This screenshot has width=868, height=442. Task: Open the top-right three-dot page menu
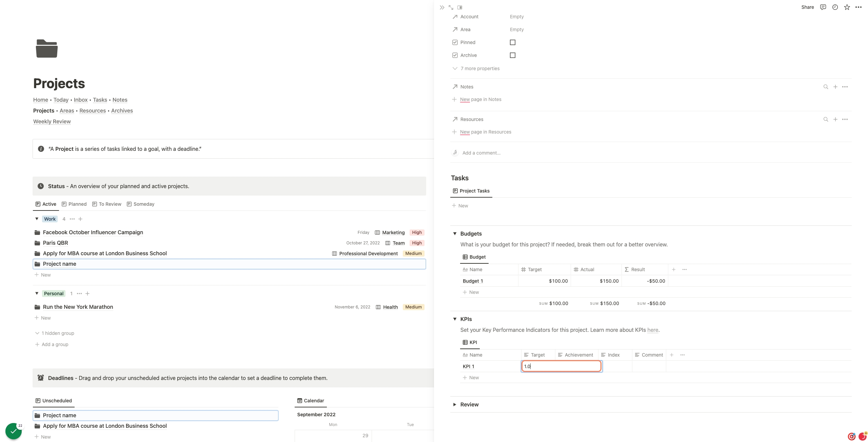859,7
